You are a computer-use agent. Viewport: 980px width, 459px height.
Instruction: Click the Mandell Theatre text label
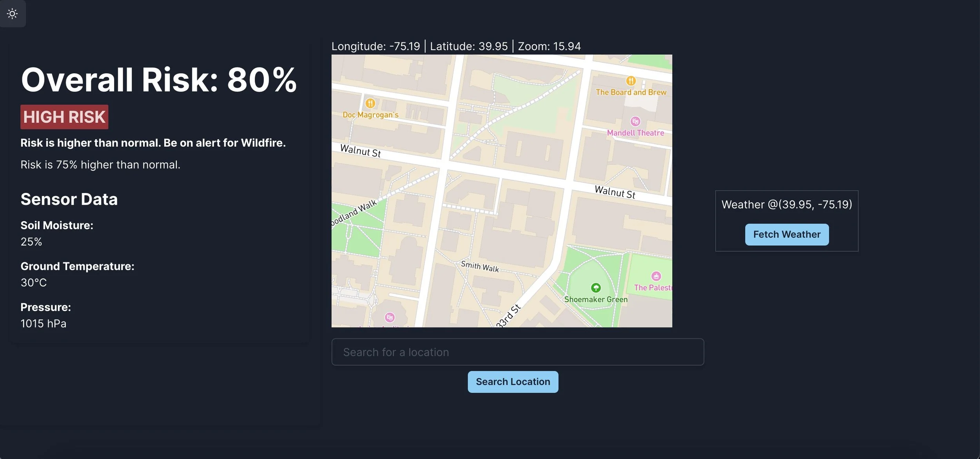coord(635,133)
